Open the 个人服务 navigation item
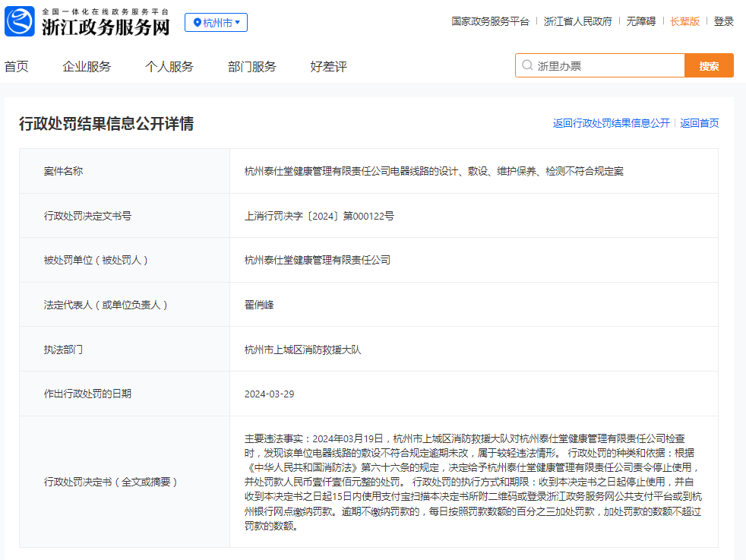The width and height of the screenshot is (746, 560). click(169, 67)
